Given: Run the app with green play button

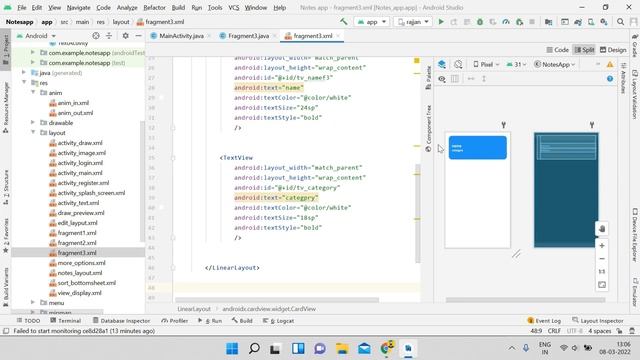Looking at the screenshot, I should pyautogui.click(x=441, y=22).
